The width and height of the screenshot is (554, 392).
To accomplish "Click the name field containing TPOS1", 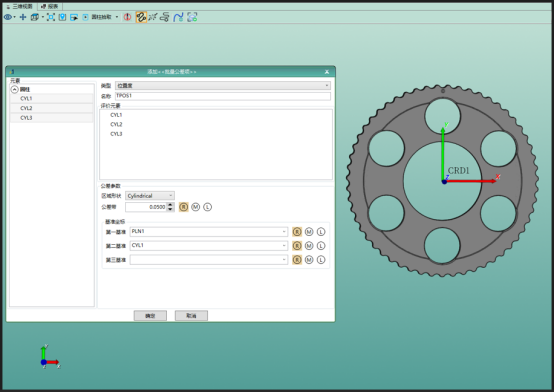I will [223, 96].
